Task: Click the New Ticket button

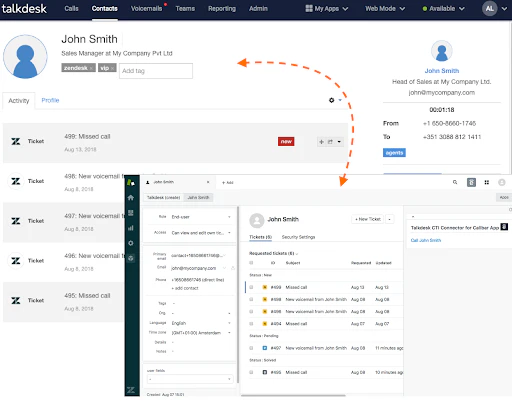Action: (x=368, y=219)
